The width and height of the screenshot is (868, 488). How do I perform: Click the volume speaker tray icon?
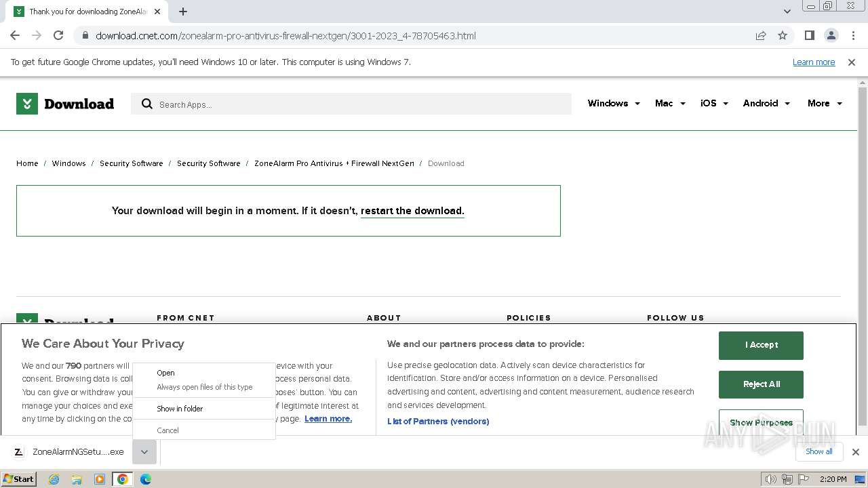(x=771, y=479)
